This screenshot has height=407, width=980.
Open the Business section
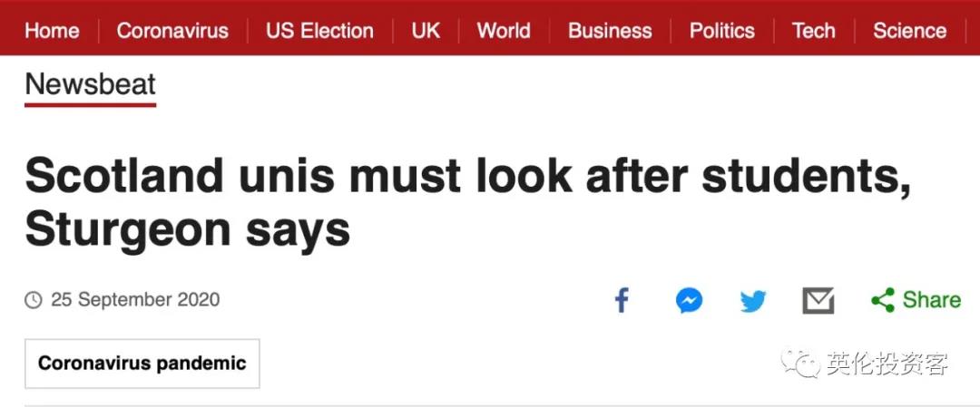click(x=610, y=31)
